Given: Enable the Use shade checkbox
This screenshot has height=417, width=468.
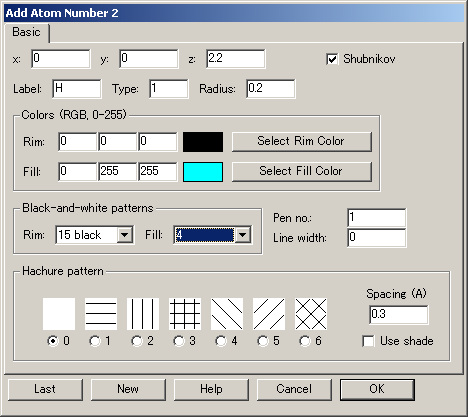Looking at the screenshot, I should pyautogui.click(x=368, y=341).
